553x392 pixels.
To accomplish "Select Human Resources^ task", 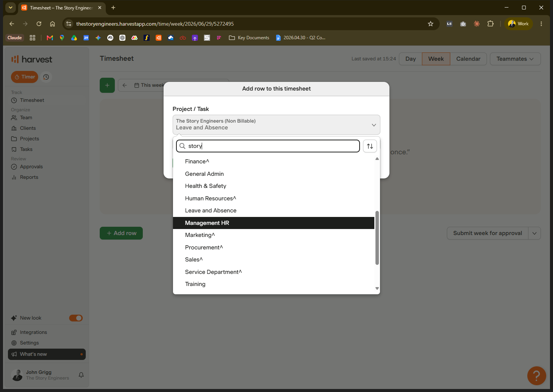I will click(273, 198).
